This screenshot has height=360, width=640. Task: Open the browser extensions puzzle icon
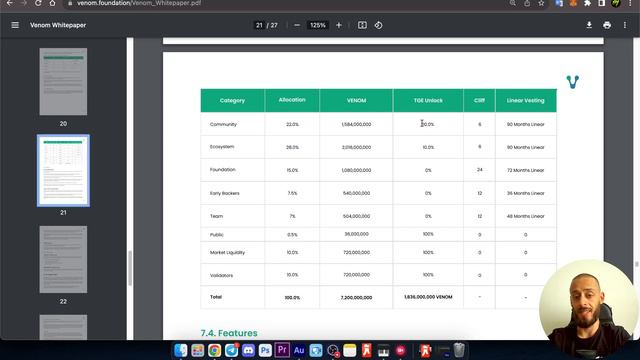(587, 3)
